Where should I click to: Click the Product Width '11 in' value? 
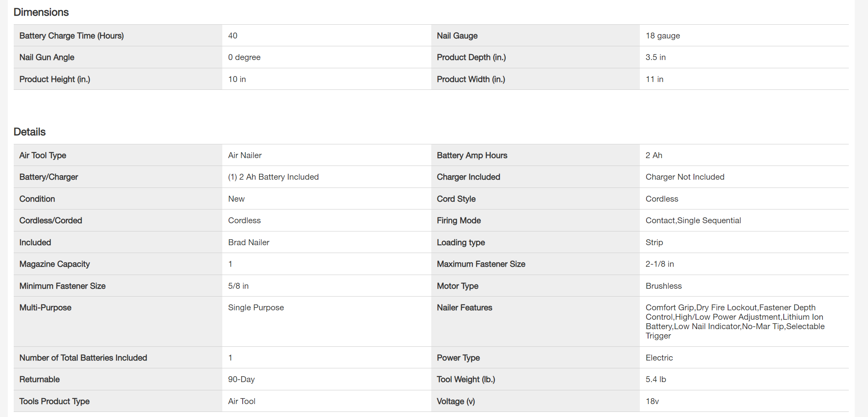click(x=654, y=79)
